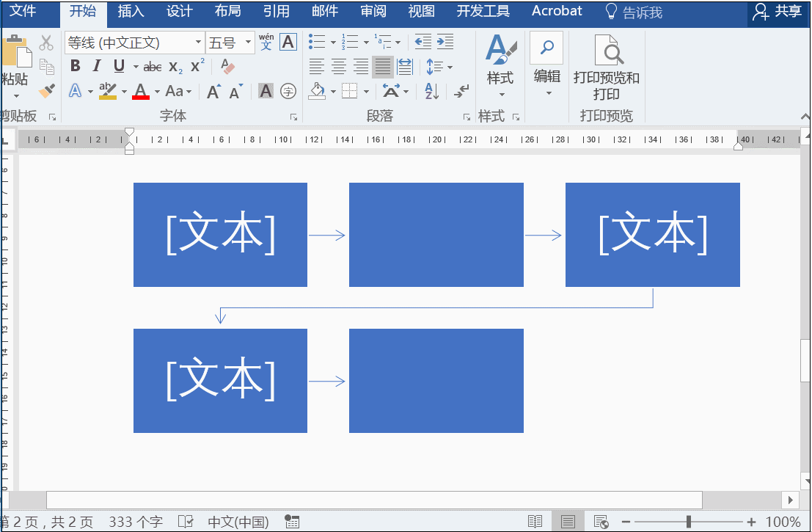Clear all formatting eraser icon
This screenshot has height=532, width=812.
(x=227, y=66)
